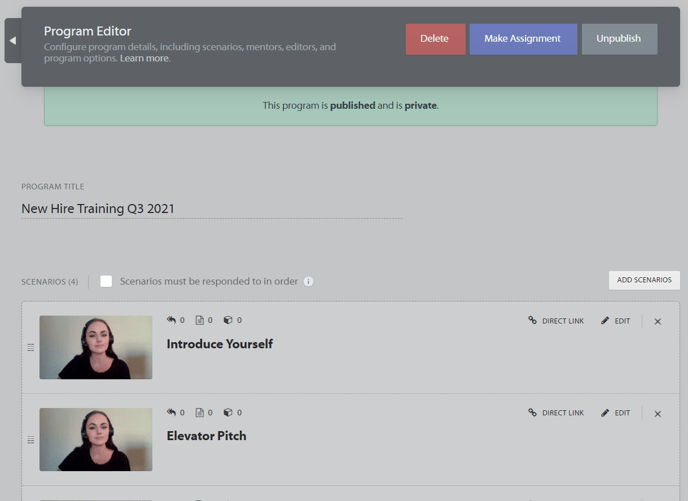The image size is (688, 501).
Task: Click drag handle for Introduce Yourself
Action: [31, 348]
